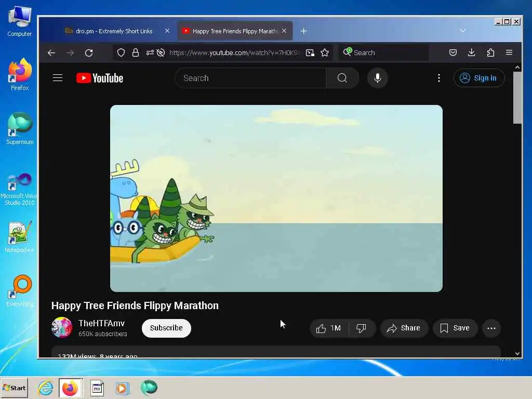
Task: Click the YouTube search magnifier button
Action: 342,78
